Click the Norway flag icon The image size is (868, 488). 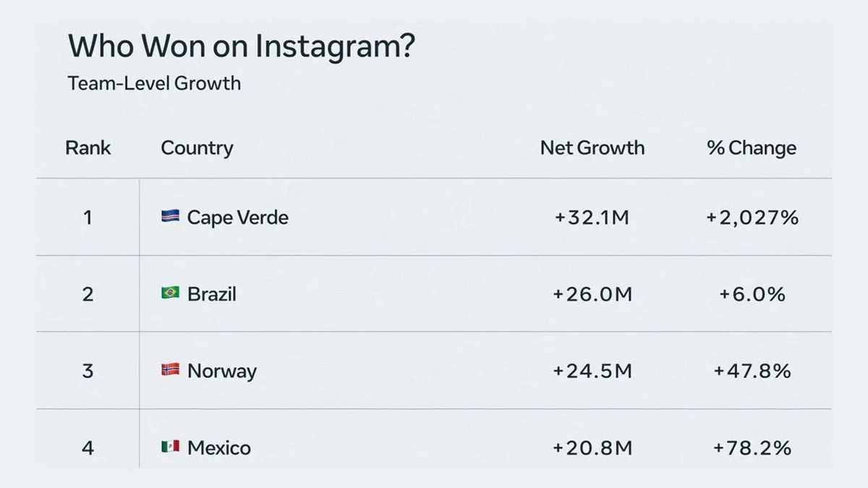(170, 370)
